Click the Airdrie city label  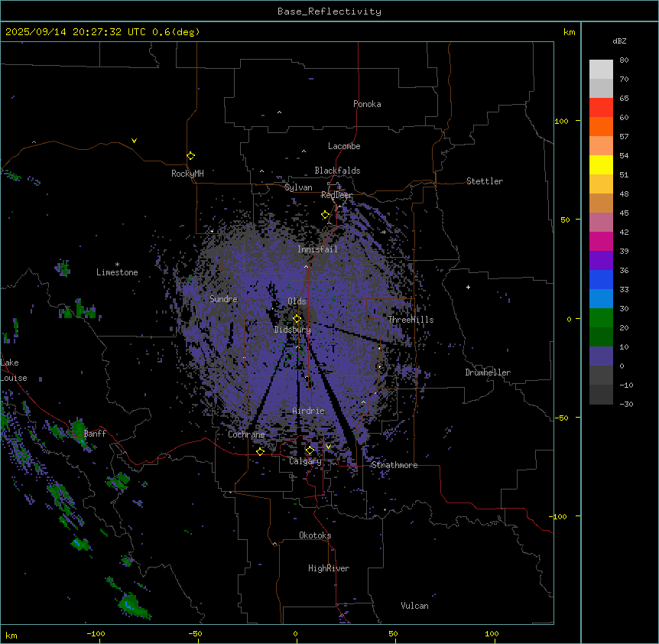[x=309, y=411]
